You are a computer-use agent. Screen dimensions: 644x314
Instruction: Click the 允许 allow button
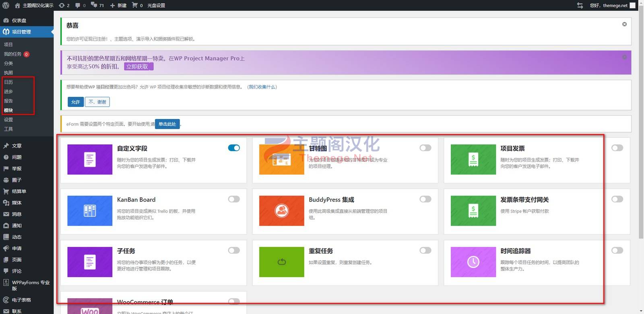(76, 102)
